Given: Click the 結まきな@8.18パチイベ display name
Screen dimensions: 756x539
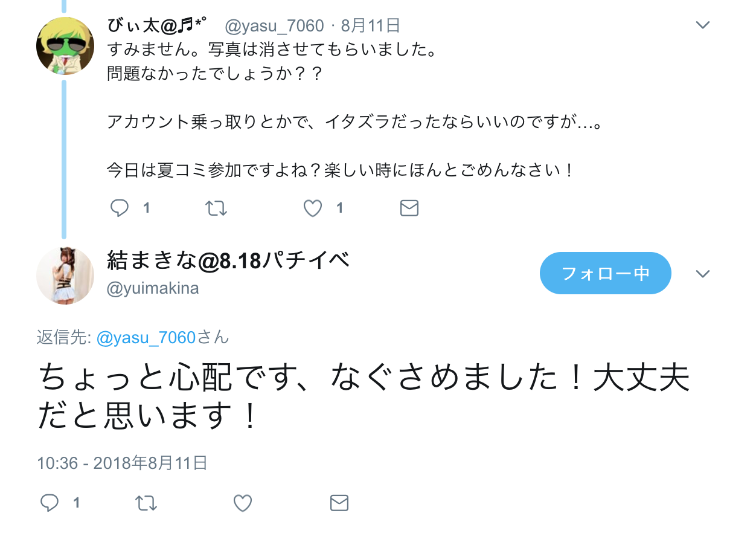Looking at the screenshot, I should pos(228,260).
